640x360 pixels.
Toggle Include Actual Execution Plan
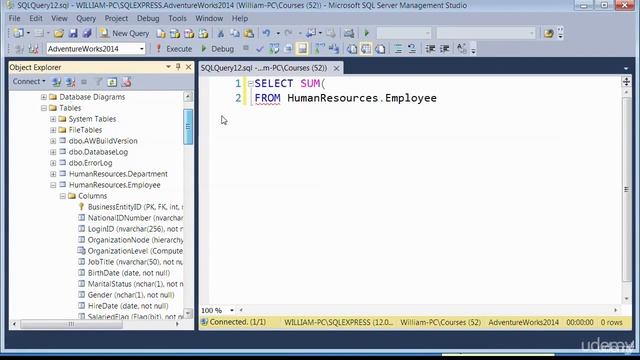click(319, 49)
